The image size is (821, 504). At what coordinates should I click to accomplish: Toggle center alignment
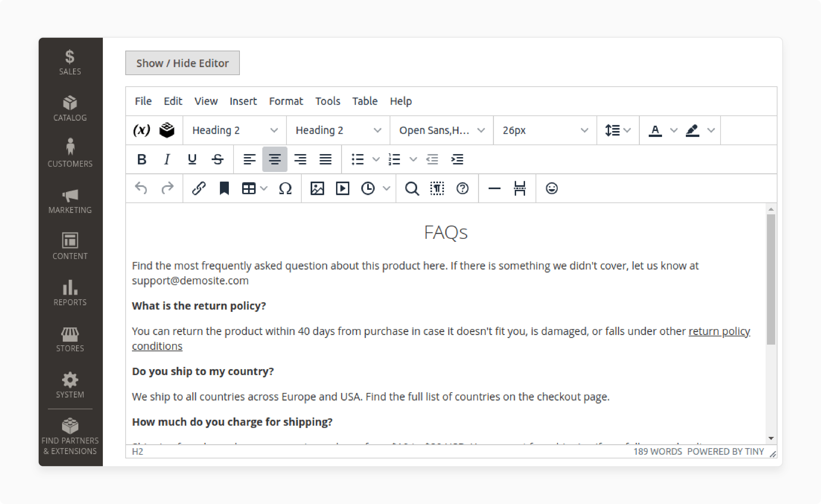275,159
